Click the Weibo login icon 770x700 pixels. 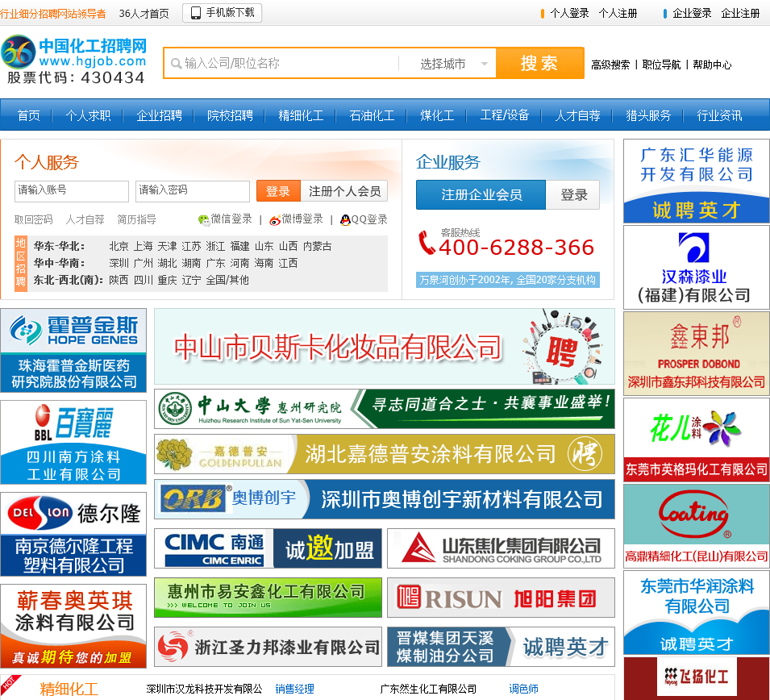[x=274, y=220]
